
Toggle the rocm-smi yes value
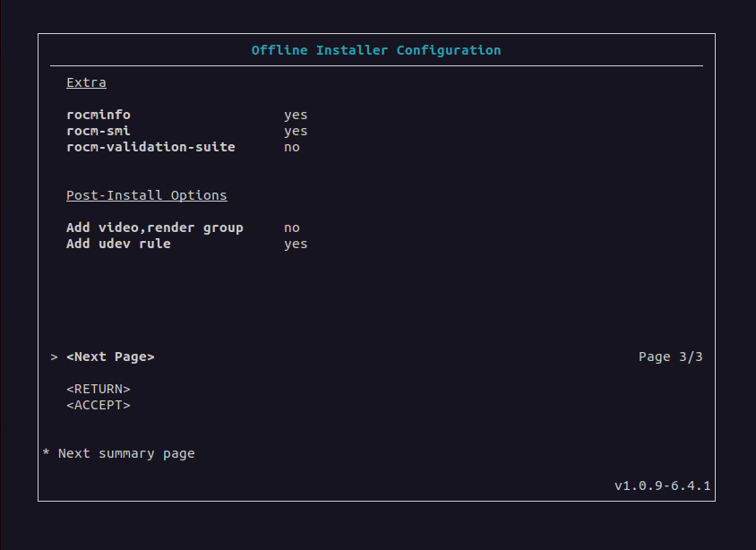(296, 131)
